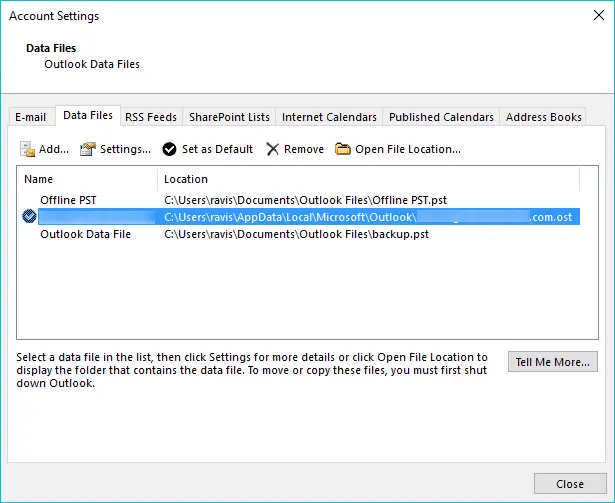
Task: Click the Open File Location folder icon
Action: [343, 149]
